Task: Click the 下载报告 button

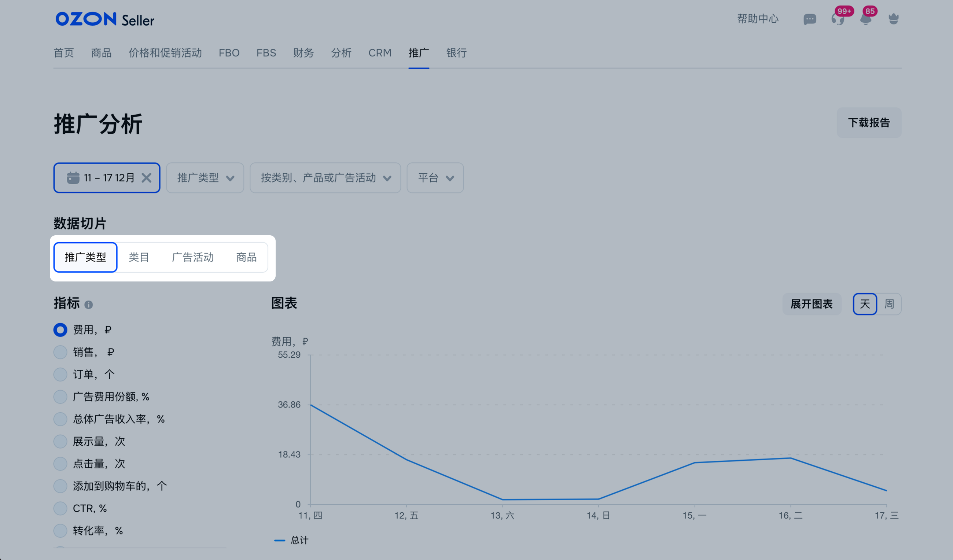Action: coord(869,122)
